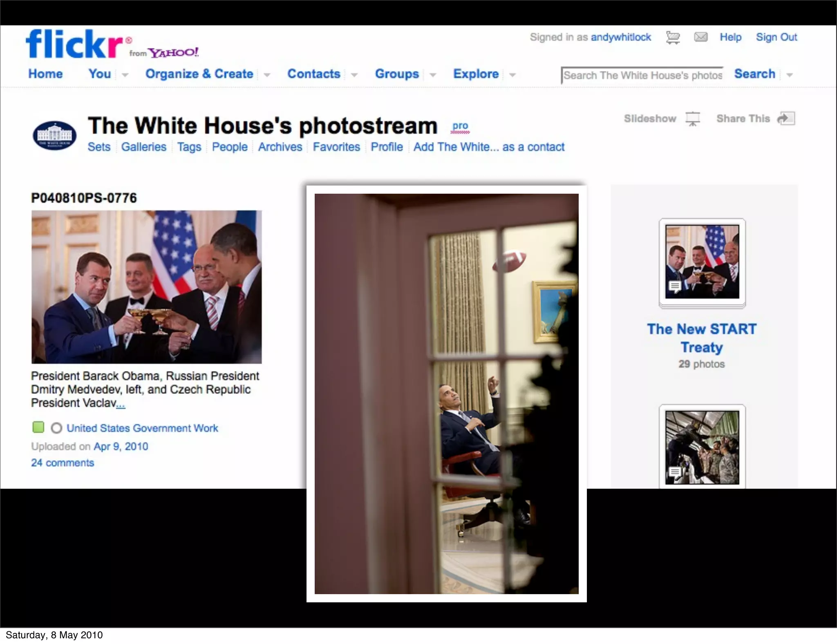Click the Flickr logo
Viewport: 837px width, 644px height.
click(74, 44)
